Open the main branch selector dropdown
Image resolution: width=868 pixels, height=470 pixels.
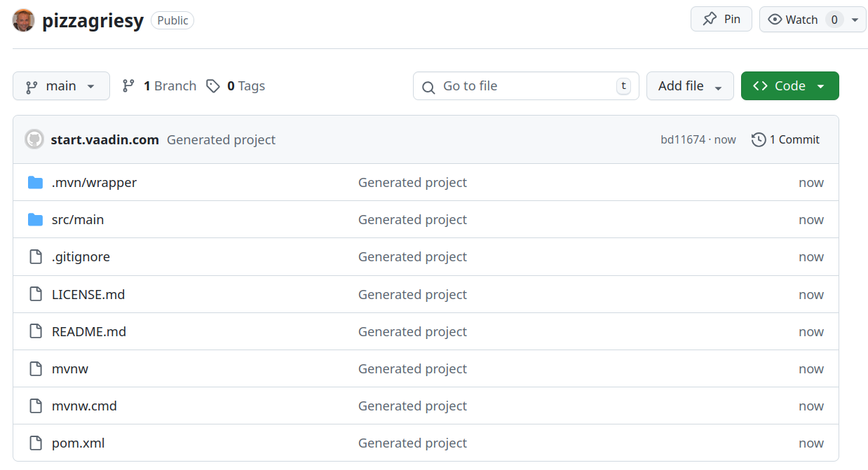click(61, 86)
